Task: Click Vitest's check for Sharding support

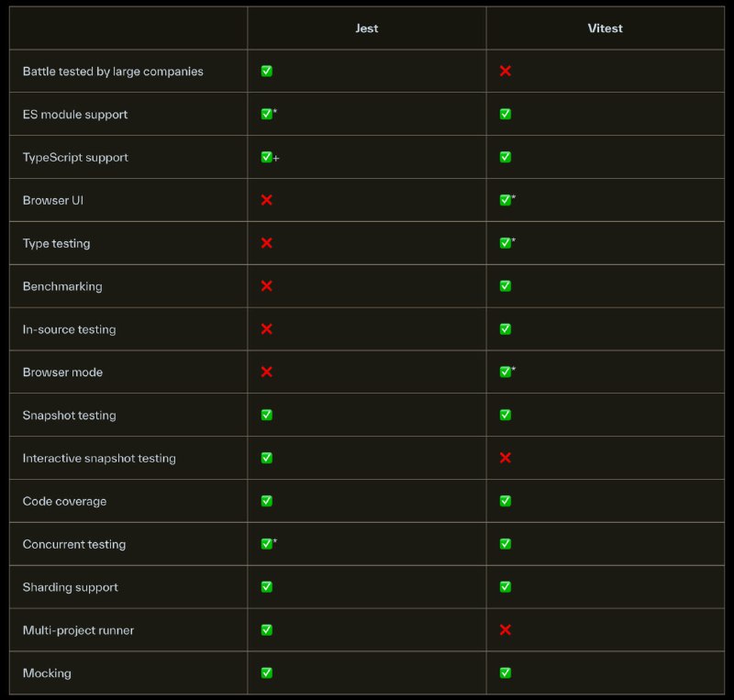Action: pos(505,587)
